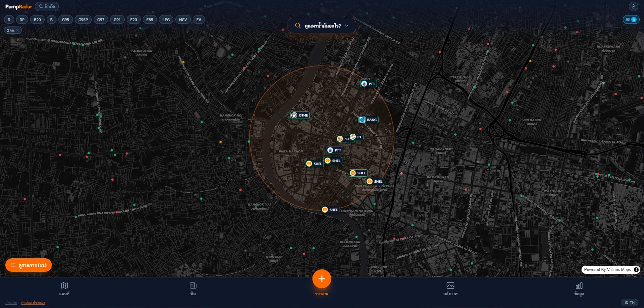Open the Shell station marker near Samphanthawong
The image size is (644, 308).
(x=330, y=209)
